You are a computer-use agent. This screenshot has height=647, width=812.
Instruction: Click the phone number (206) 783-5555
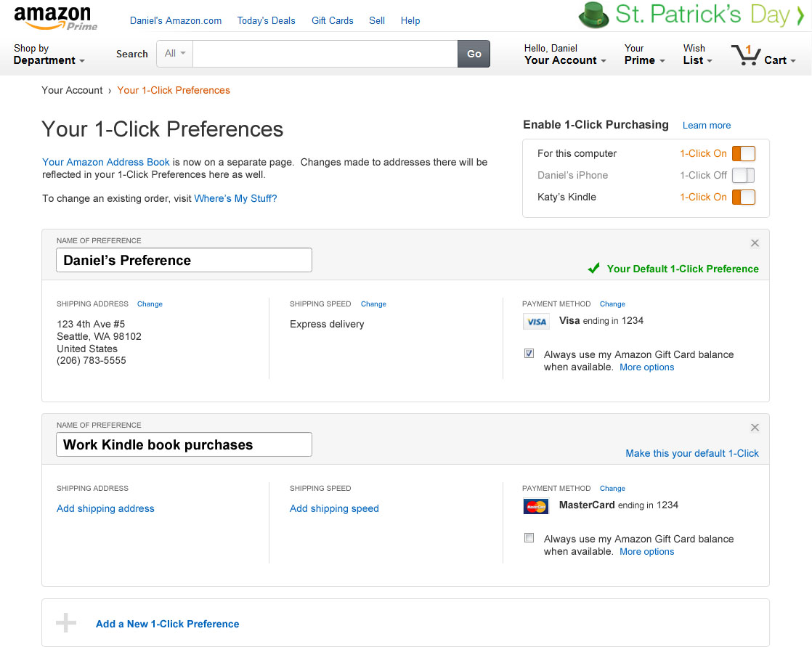click(x=91, y=360)
